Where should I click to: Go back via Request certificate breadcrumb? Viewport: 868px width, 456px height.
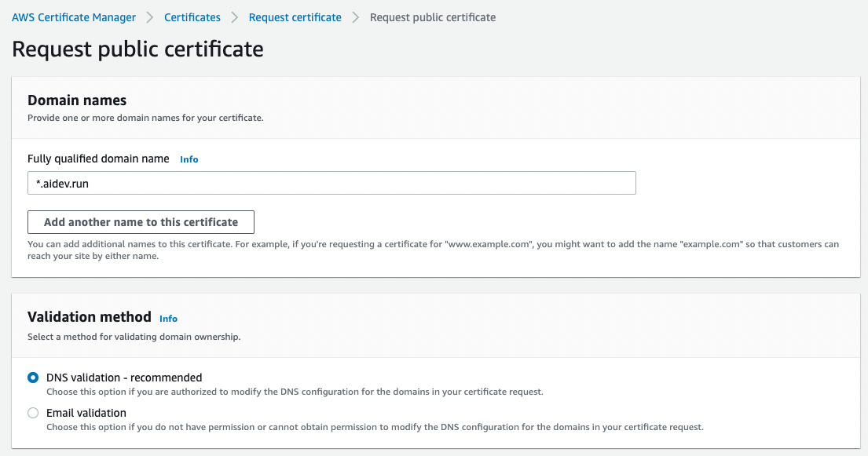pyautogui.click(x=295, y=16)
